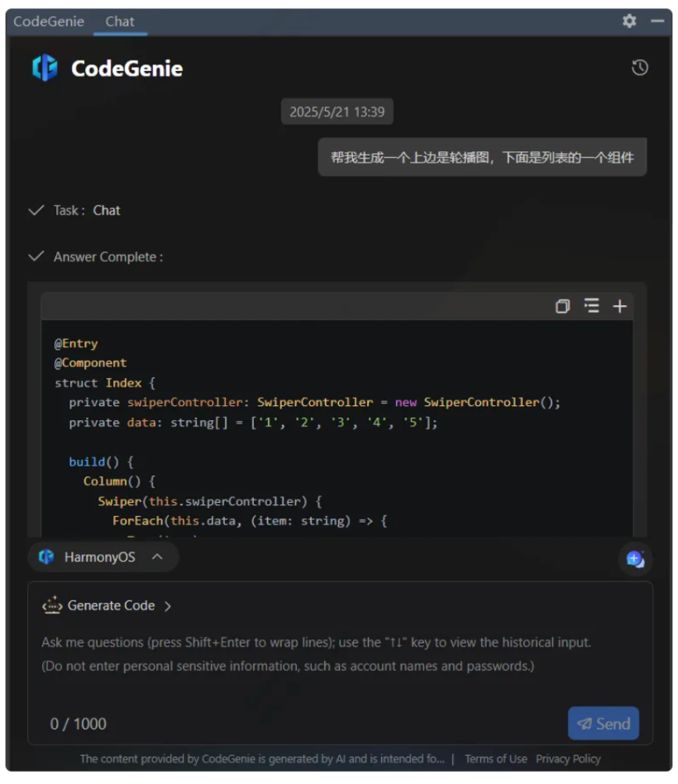Viewport: 678px width, 784px height.
Task: Expand the HarmonyOS selector
Action: click(103, 557)
